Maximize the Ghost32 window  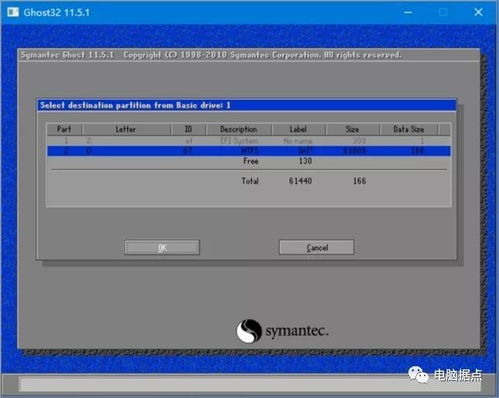coord(443,13)
